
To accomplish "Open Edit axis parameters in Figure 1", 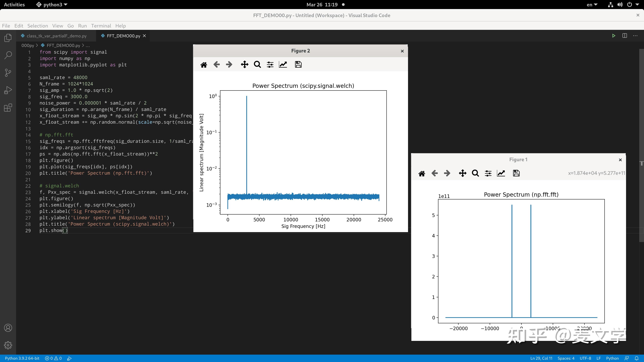I will [501, 173].
